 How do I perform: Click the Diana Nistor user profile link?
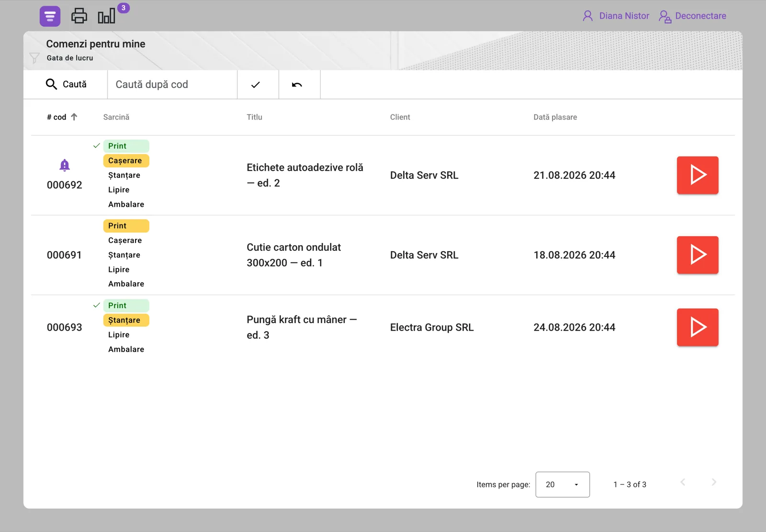click(616, 16)
